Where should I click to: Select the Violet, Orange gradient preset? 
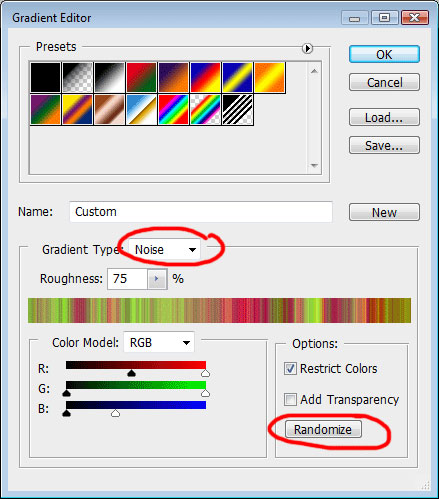click(173, 77)
